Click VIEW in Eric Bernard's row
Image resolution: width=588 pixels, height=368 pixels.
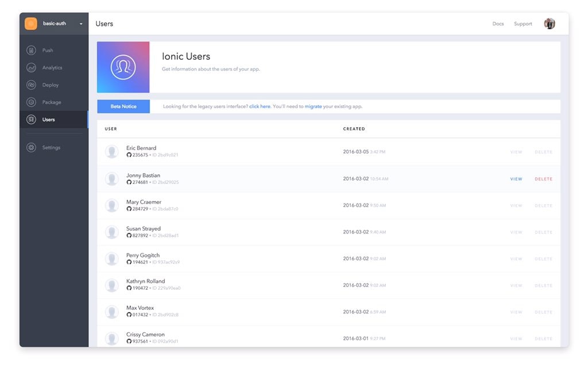point(516,152)
